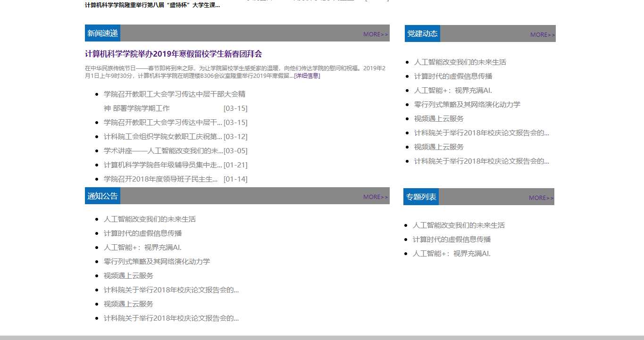Click the 专题列表 blue header label

(421, 197)
